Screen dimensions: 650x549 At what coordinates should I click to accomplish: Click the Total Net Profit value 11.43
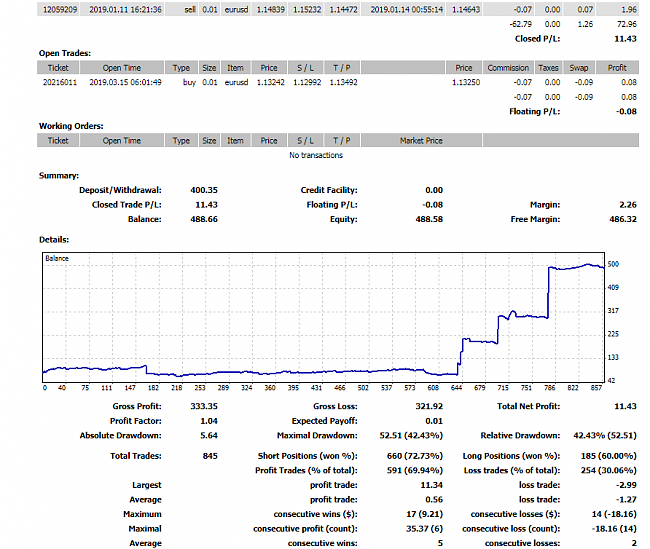(x=625, y=407)
